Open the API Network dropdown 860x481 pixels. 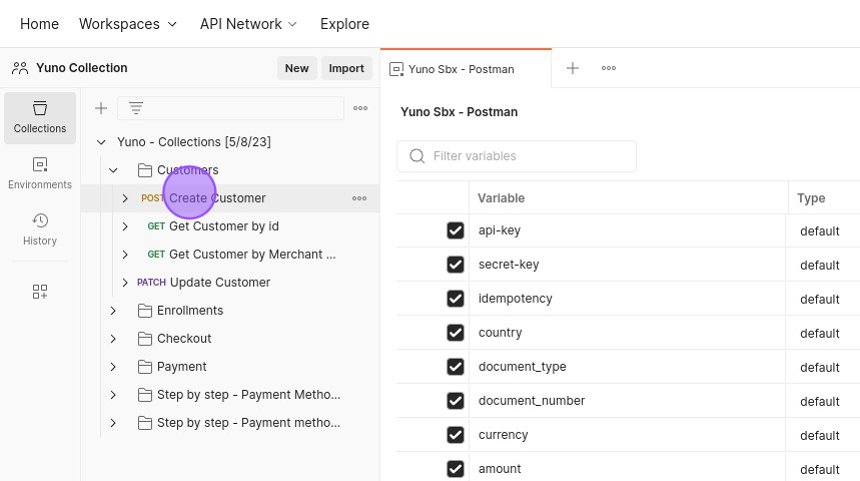[248, 24]
